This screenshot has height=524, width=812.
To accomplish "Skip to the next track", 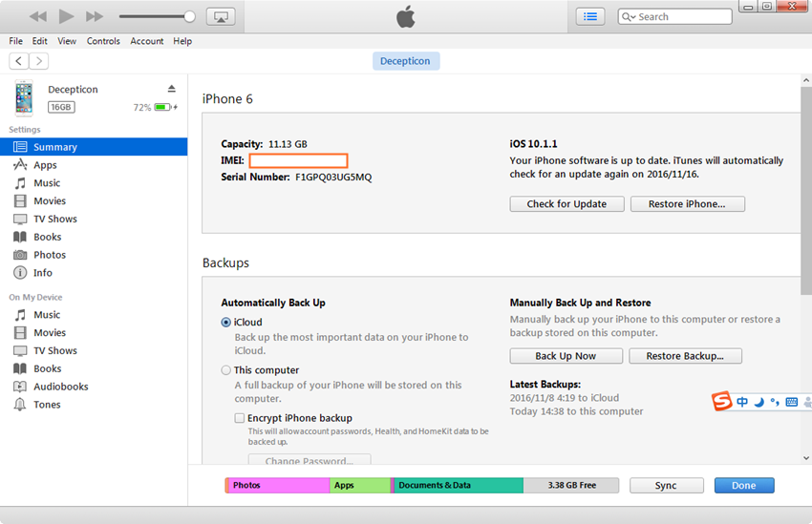I will [x=95, y=16].
